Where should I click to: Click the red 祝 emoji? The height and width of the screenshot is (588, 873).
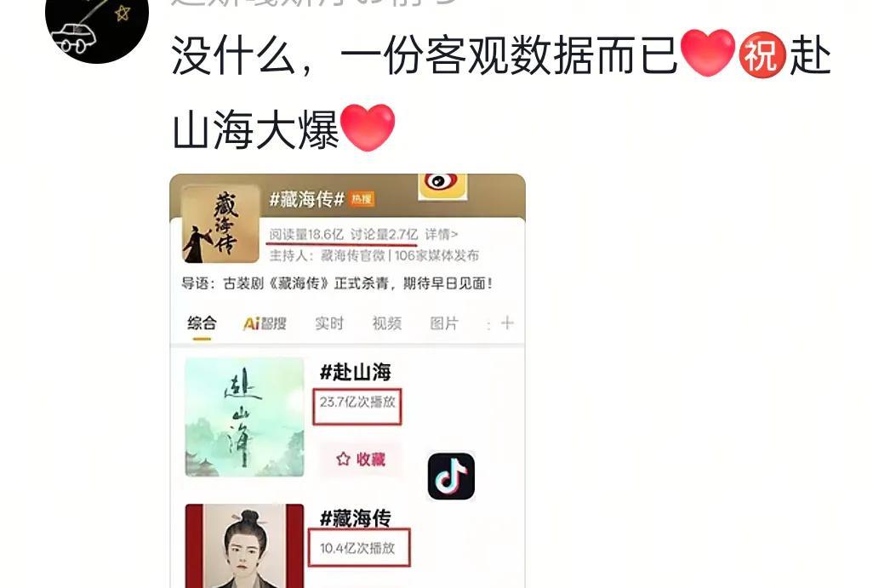[762, 54]
